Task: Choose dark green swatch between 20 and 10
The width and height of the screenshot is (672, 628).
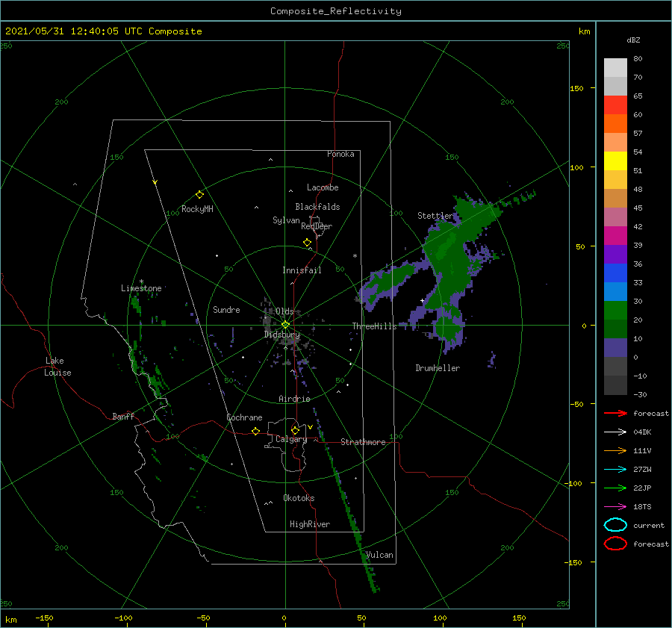Action: click(615, 329)
